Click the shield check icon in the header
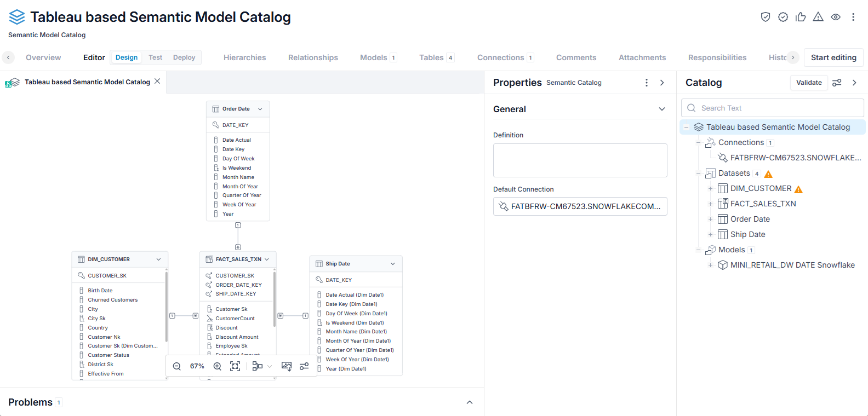 (x=766, y=17)
